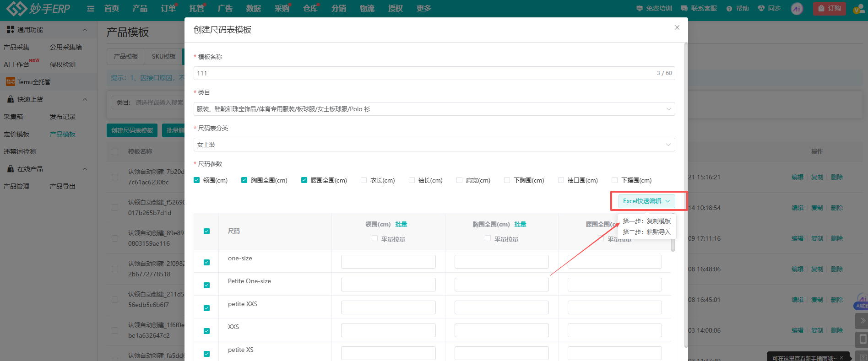This screenshot has width=868, height=361.
Task: Open the 订单 top menu
Action: tap(168, 8)
